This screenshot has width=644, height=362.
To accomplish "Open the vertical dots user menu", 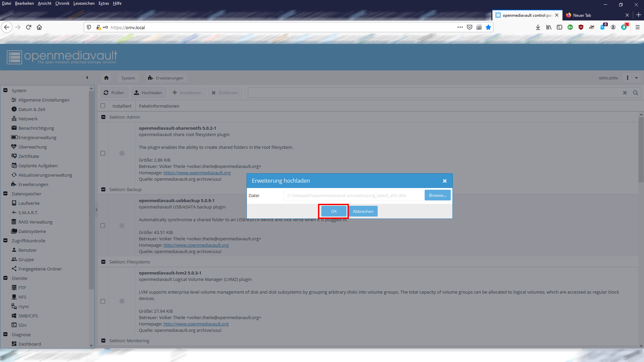I will pyautogui.click(x=628, y=78).
